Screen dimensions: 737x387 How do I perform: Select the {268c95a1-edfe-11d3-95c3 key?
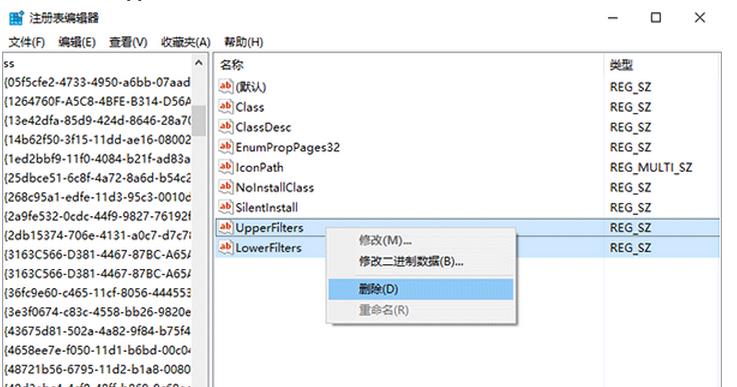coord(97,197)
